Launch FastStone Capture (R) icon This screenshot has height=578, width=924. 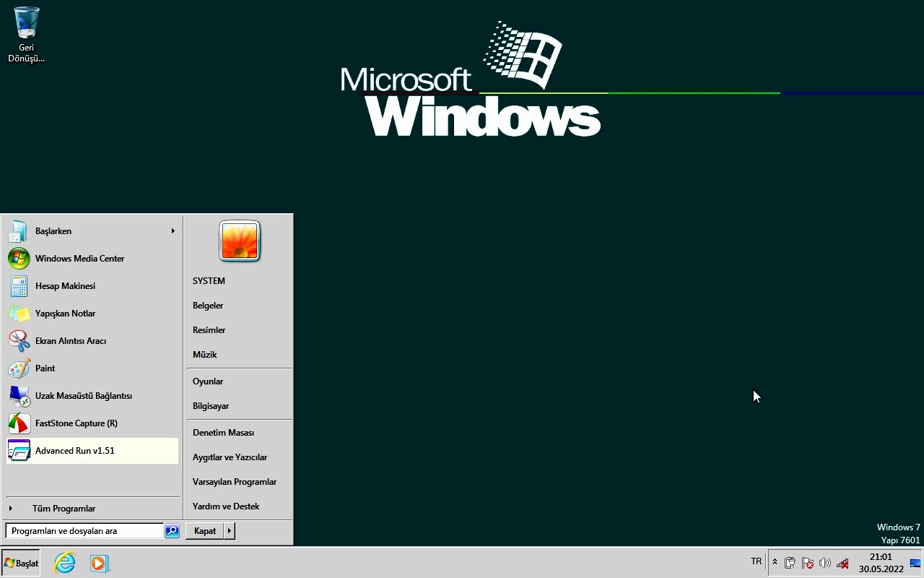[x=19, y=423]
